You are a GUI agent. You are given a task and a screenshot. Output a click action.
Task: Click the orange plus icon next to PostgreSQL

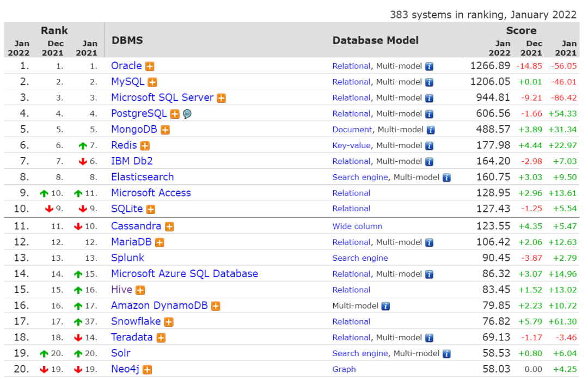[x=175, y=114]
